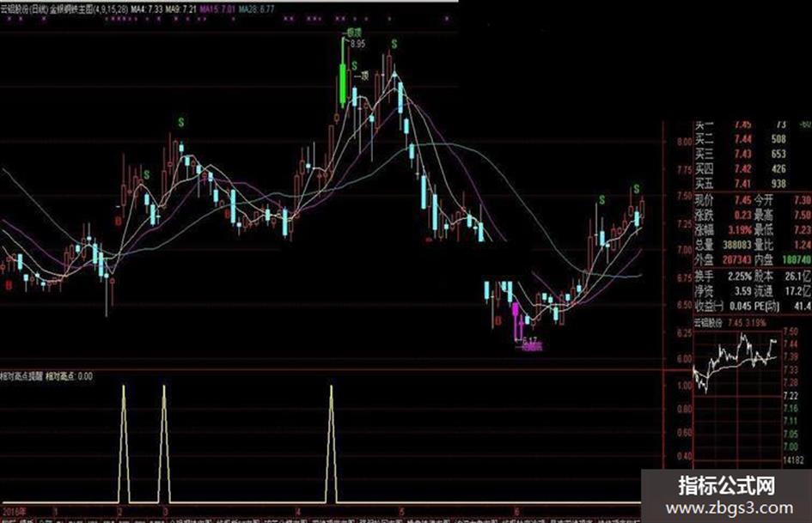Select the 买五 bid row at 7.41
The height and width of the screenshot is (523, 812).
coord(741,183)
